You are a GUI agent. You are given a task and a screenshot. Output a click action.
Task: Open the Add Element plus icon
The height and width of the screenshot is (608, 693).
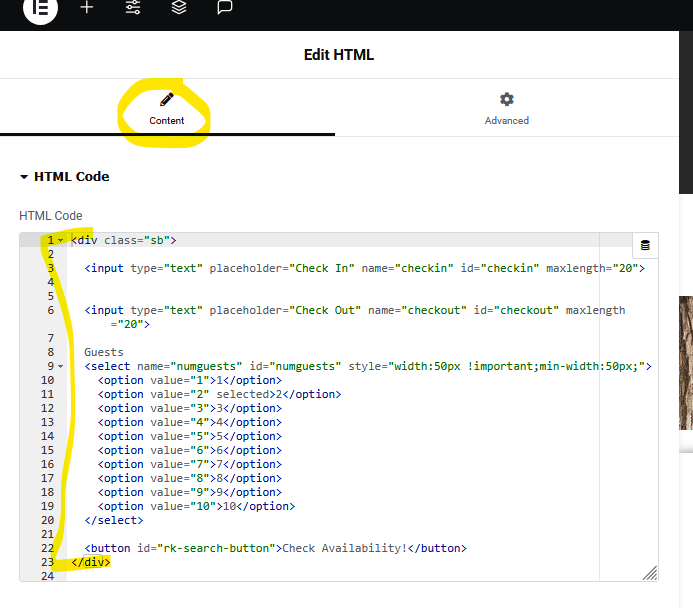(x=87, y=8)
